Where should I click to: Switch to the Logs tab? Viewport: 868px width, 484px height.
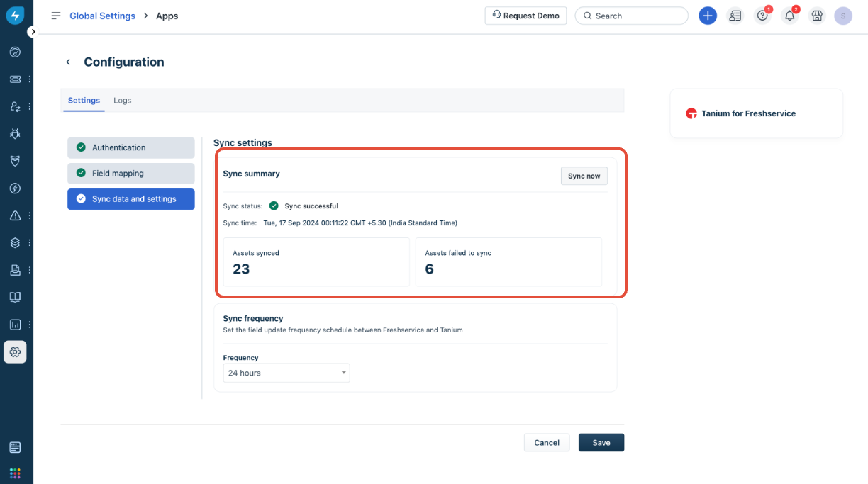(123, 101)
